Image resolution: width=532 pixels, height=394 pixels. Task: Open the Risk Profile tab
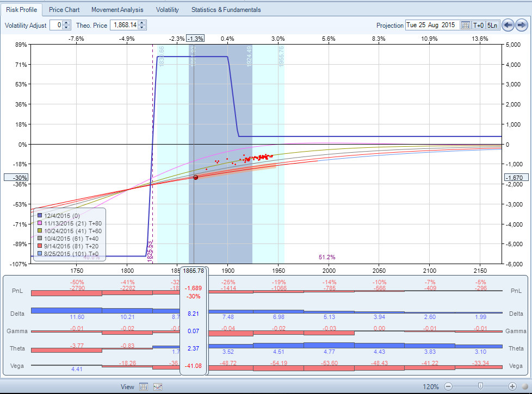pyautogui.click(x=21, y=10)
